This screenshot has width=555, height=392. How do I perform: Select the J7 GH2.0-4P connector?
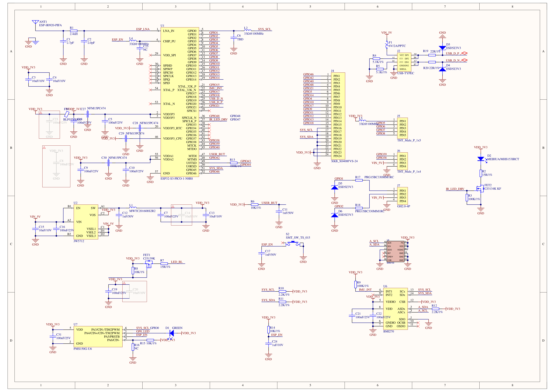402,196
